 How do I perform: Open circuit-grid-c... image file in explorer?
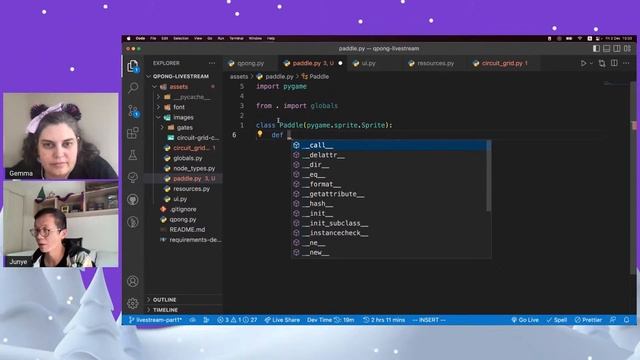pos(198,138)
